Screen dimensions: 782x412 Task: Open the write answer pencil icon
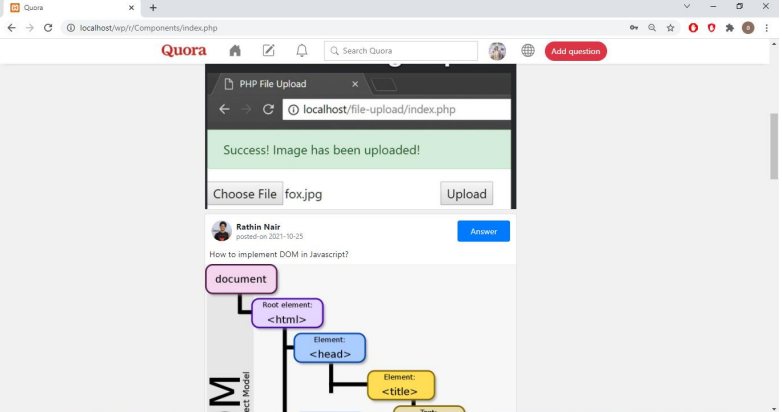tap(268, 50)
